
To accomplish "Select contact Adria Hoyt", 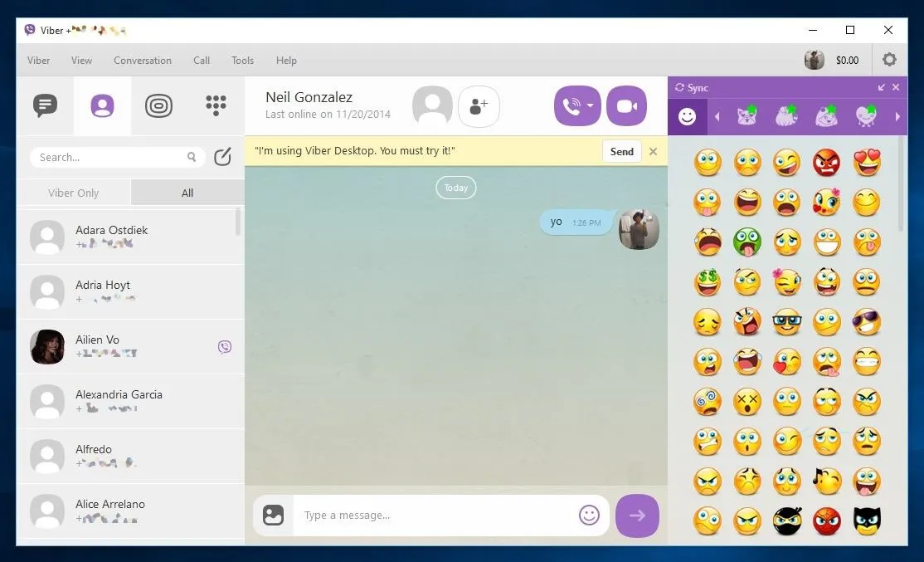I will point(130,292).
